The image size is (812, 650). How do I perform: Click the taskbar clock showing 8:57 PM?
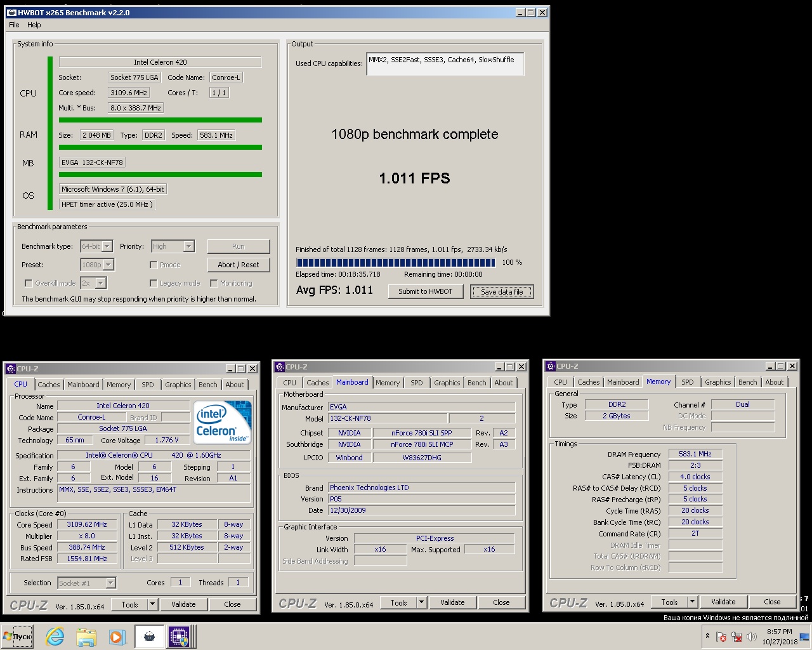780,637
